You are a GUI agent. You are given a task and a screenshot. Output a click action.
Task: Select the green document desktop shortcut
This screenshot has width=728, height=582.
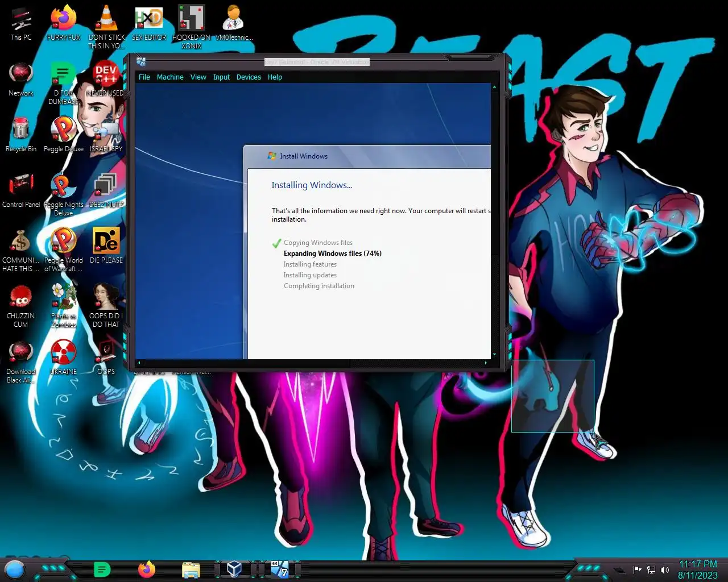pos(63,83)
